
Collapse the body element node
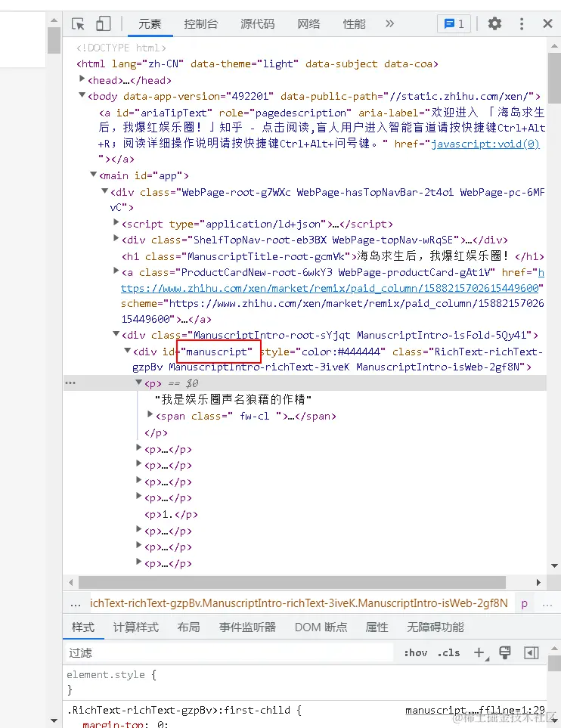[82, 95]
